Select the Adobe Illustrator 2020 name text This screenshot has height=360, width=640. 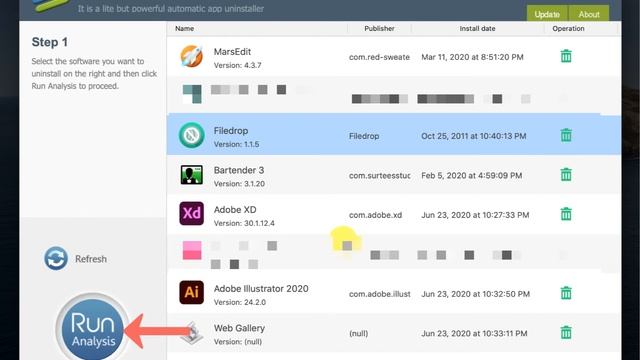pos(261,289)
